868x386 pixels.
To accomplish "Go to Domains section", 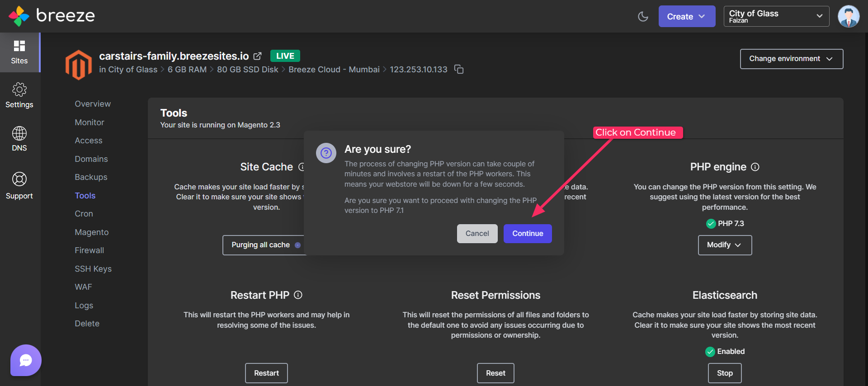I will coord(91,159).
